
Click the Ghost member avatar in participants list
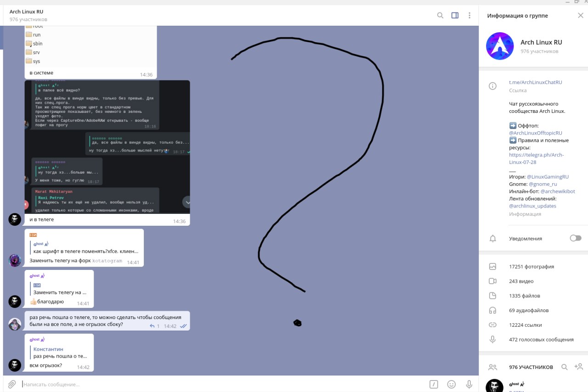tap(494, 386)
